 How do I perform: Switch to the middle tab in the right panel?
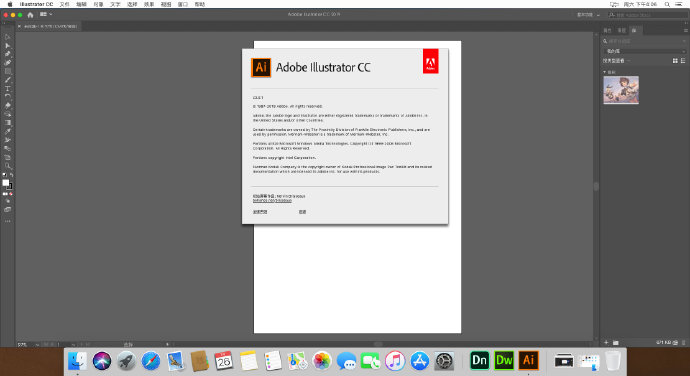point(621,30)
